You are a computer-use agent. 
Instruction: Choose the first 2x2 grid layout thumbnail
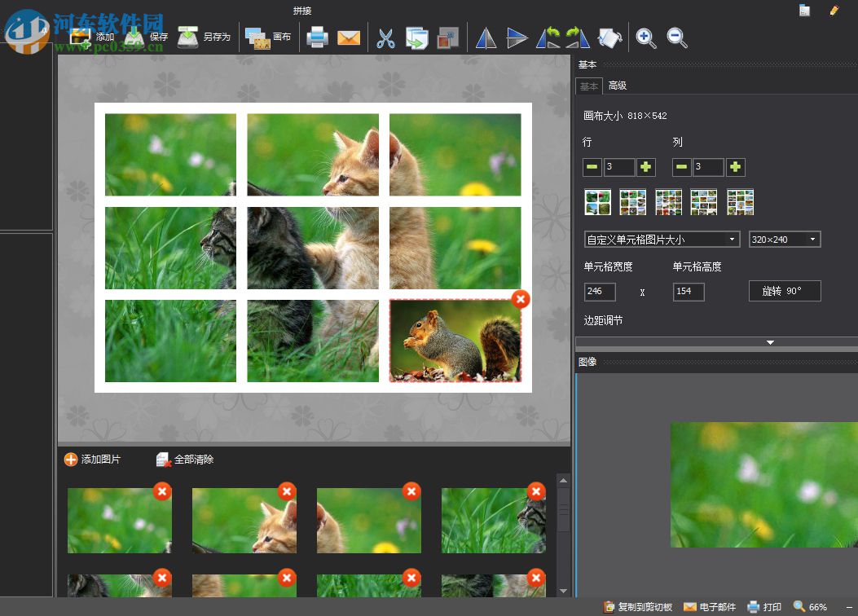(x=598, y=202)
